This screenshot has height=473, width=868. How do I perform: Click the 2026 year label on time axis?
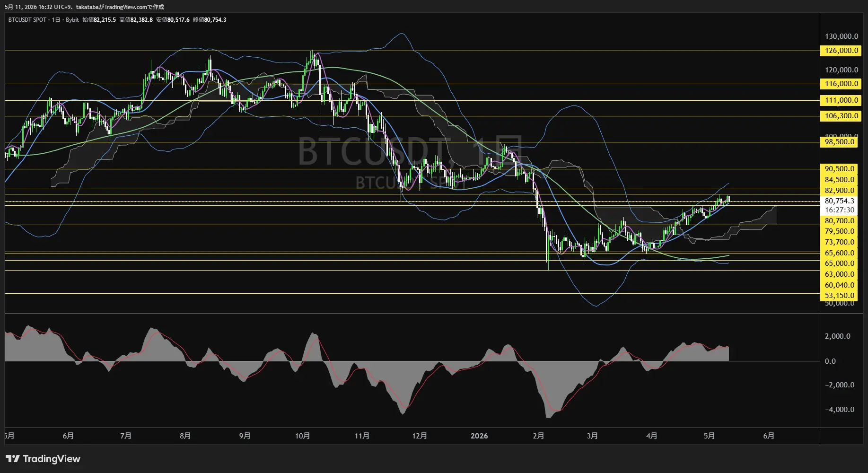pyautogui.click(x=479, y=436)
